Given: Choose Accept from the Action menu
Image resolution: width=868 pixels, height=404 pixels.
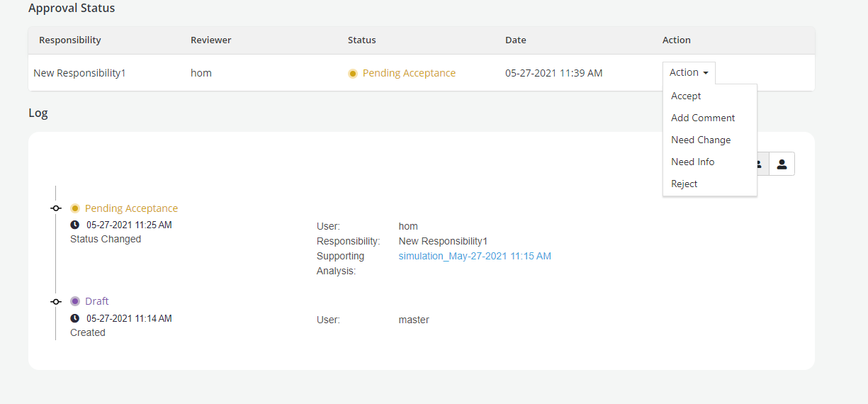Looking at the screenshot, I should [x=686, y=96].
